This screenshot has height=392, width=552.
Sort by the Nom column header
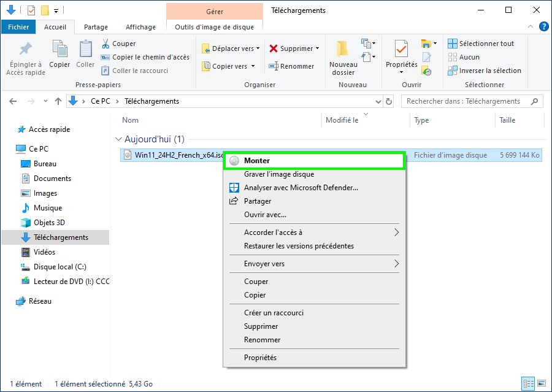pos(130,120)
